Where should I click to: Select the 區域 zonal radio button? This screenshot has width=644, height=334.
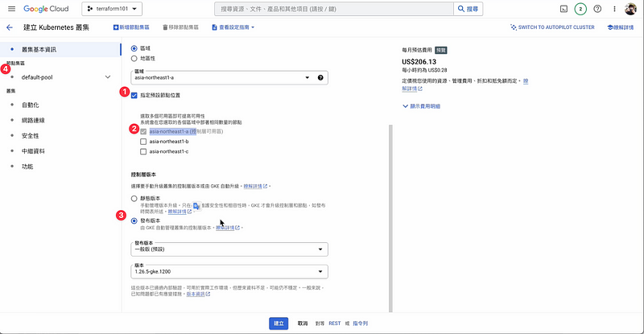coord(134,48)
